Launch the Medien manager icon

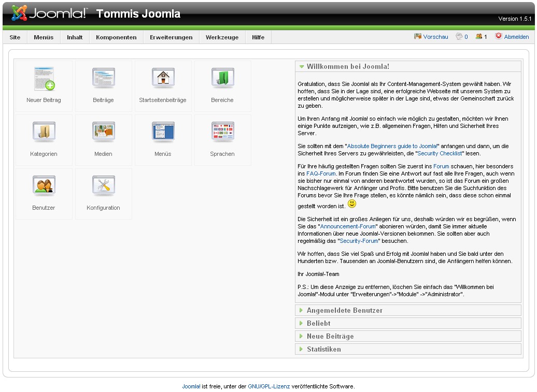coord(104,133)
